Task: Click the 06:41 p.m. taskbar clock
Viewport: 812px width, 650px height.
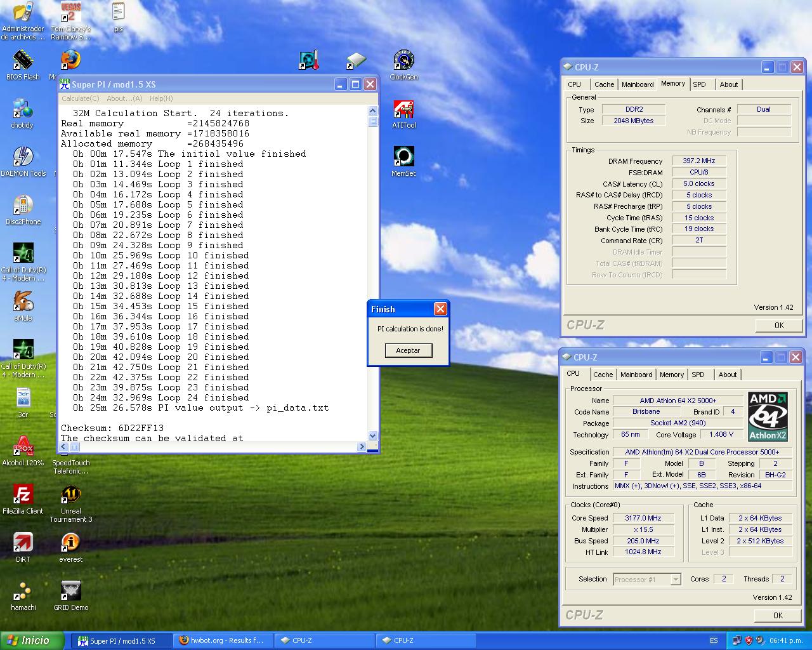Action: coord(785,640)
